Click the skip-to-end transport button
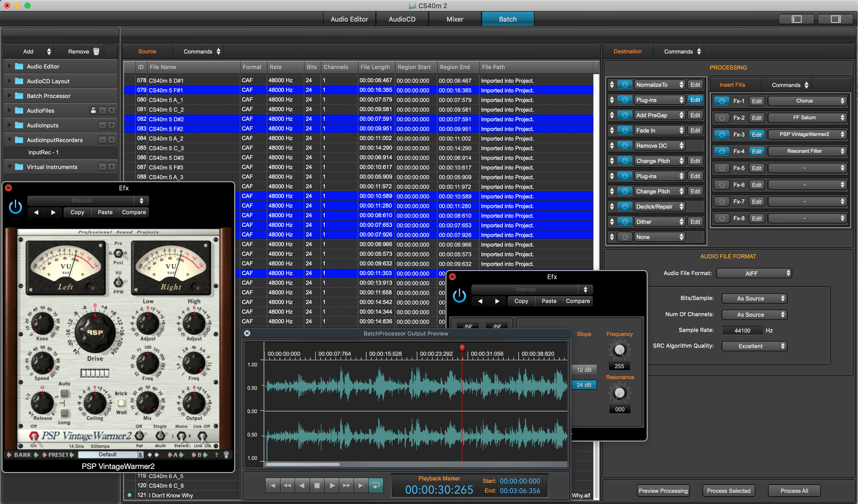This screenshot has height=504, width=858. click(x=361, y=486)
